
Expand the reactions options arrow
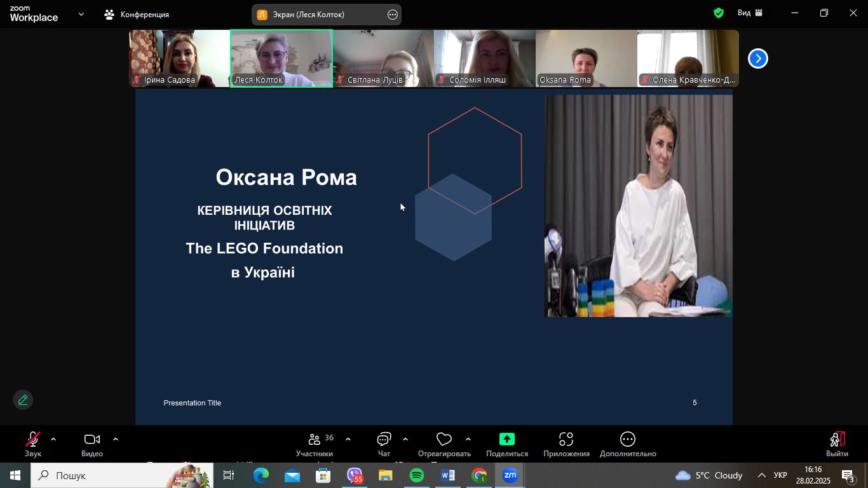pos(468,439)
